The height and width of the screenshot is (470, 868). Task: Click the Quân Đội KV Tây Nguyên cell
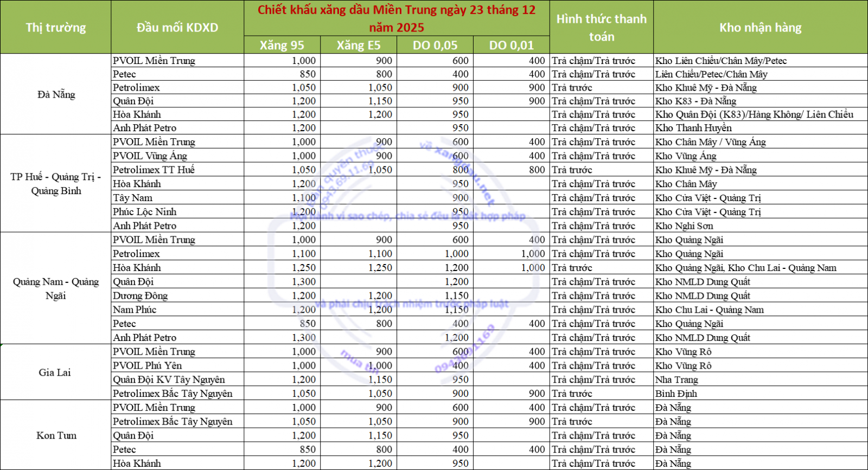click(x=169, y=379)
